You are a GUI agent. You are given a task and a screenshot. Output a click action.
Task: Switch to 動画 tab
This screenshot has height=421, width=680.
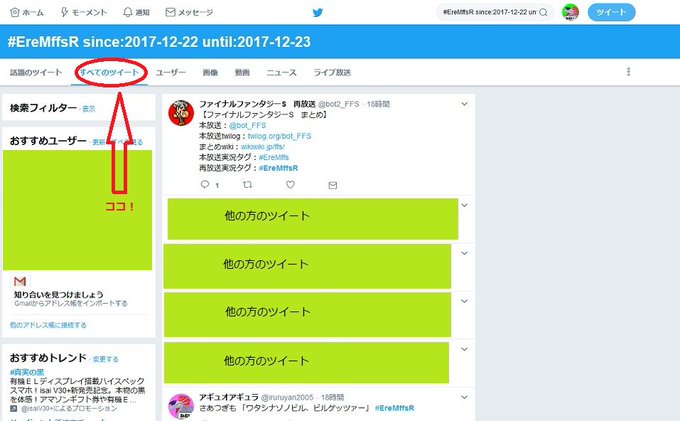(242, 72)
